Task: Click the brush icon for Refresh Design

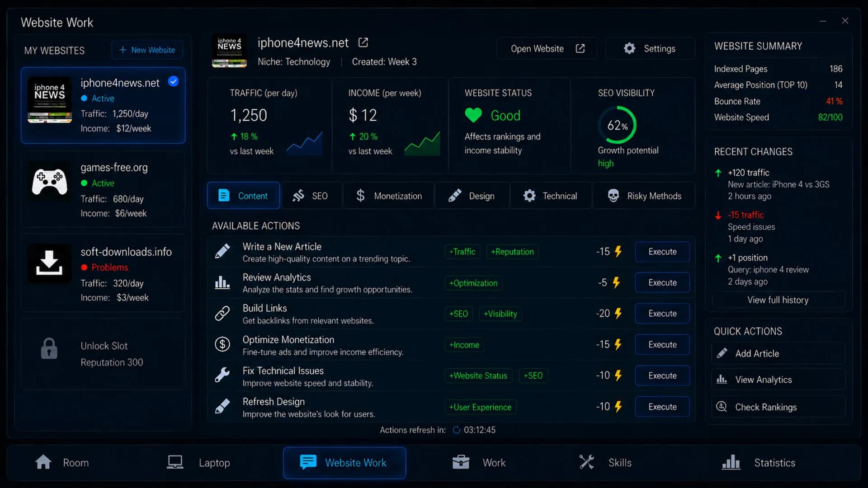Action: tap(222, 406)
